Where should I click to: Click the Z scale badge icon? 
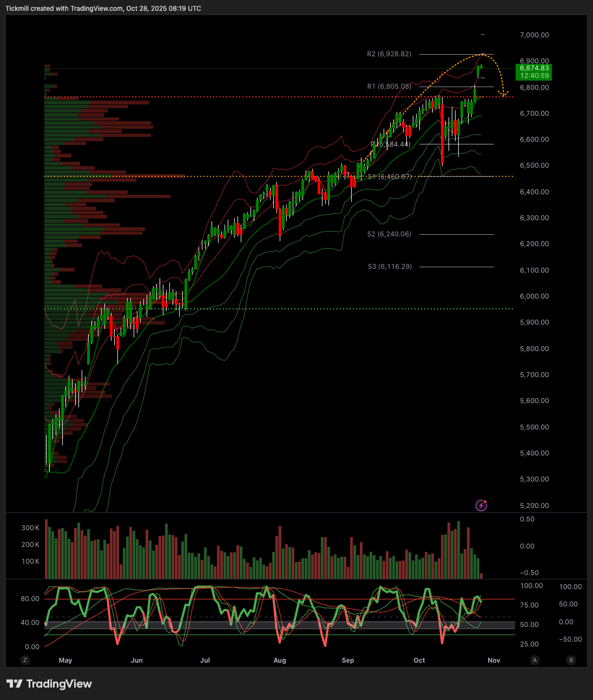tap(24, 660)
